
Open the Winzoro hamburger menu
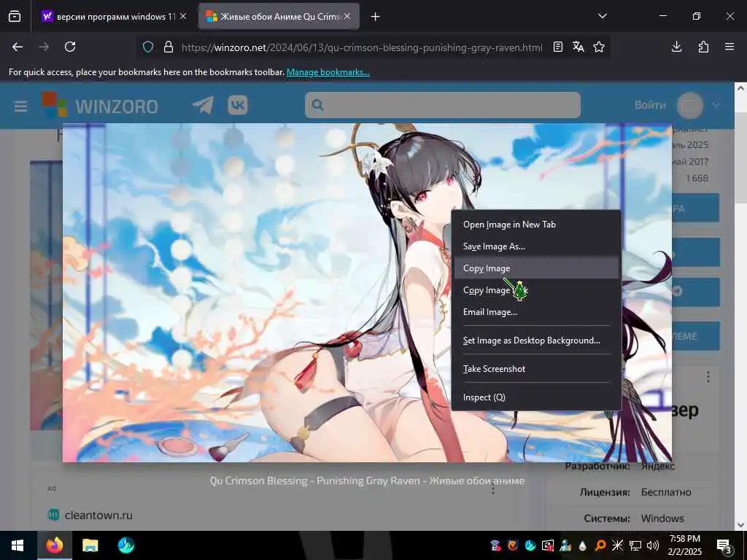[x=20, y=106]
